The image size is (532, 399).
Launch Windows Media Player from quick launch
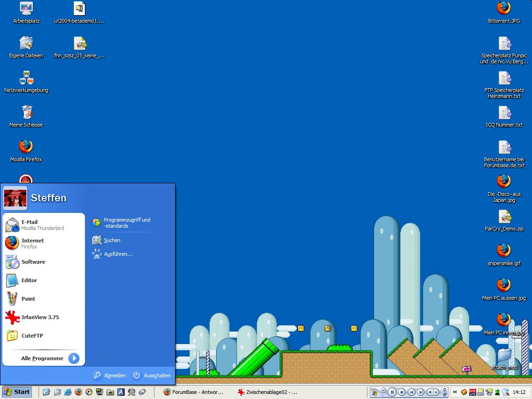(x=89, y=392)
